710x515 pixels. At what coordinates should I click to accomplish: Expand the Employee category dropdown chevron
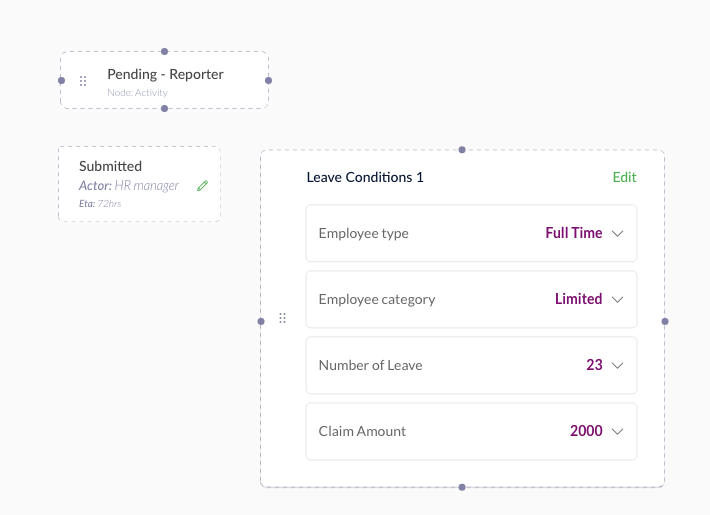point(618,300)
